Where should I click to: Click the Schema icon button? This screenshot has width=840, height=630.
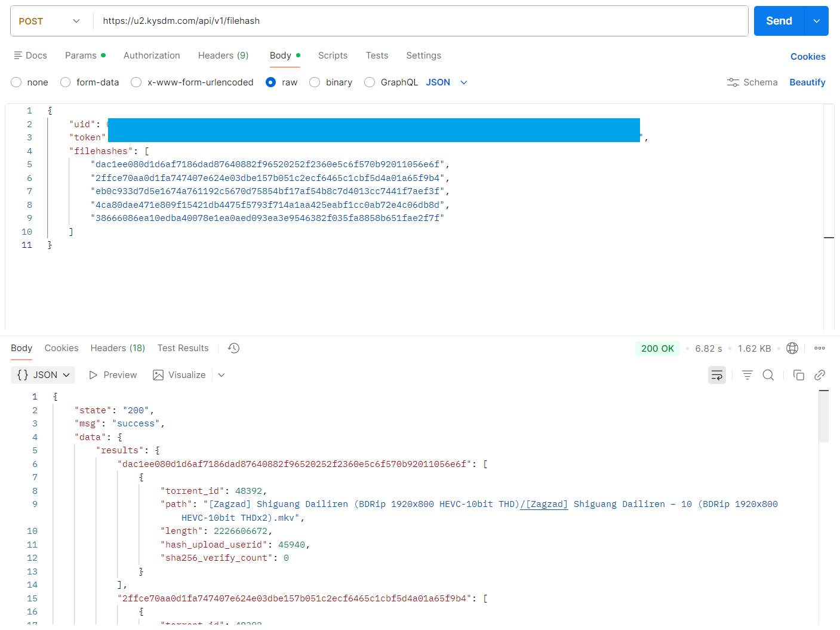[x=752, y=82]
